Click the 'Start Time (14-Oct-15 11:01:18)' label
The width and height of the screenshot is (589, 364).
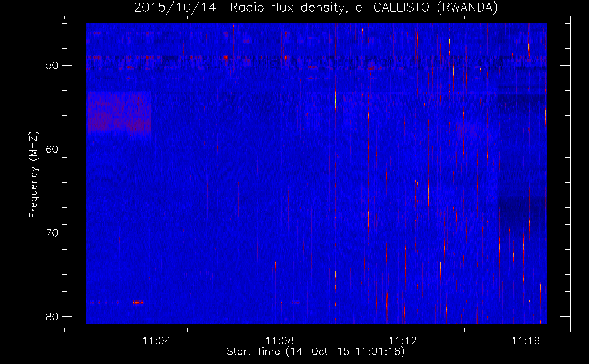click(316, 352)
